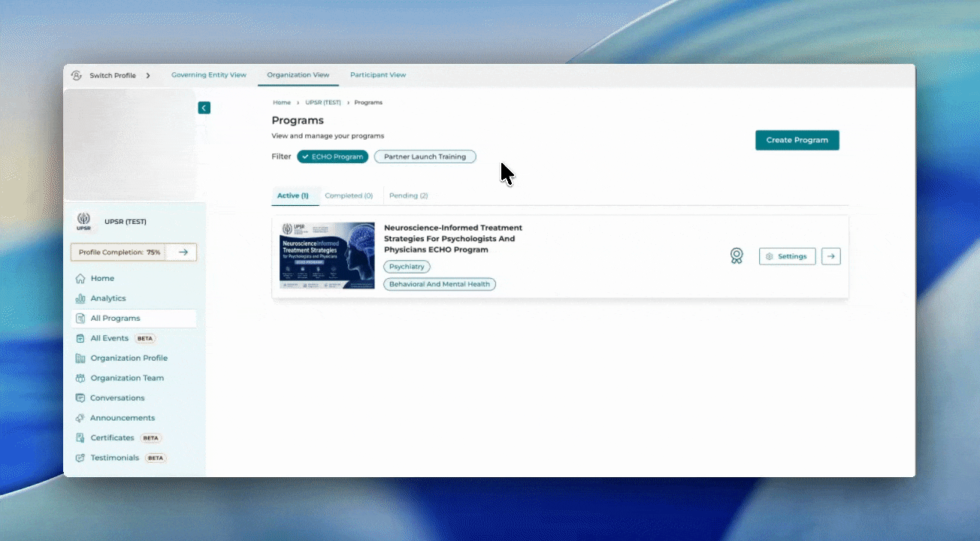Click the Create Program button
Image resolution: width=980 pixels, height=541 pixels.
coord(797,140)
